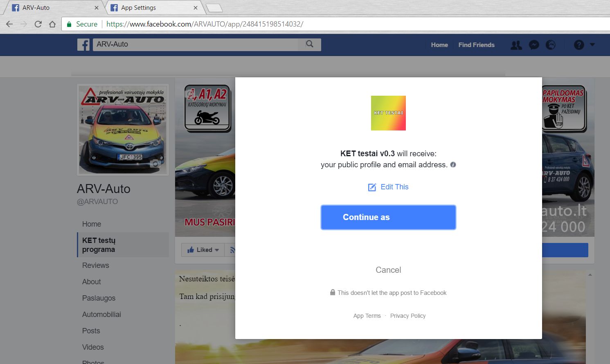Image resolution: width=610 pixels, height=364 pixels.
Task: Click the motorcycle A, A1, A2 category badge
Action: click(208, 108)
